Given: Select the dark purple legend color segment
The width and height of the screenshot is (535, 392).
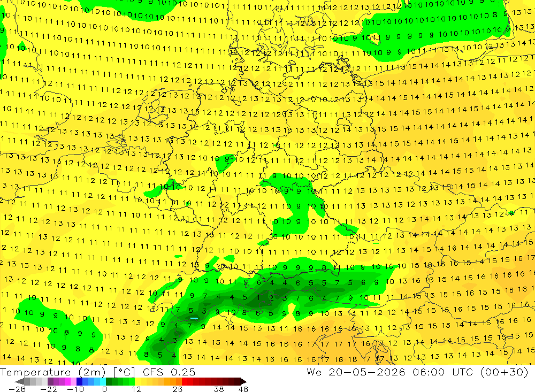Looking at the screenshot, I should (50, 382).
